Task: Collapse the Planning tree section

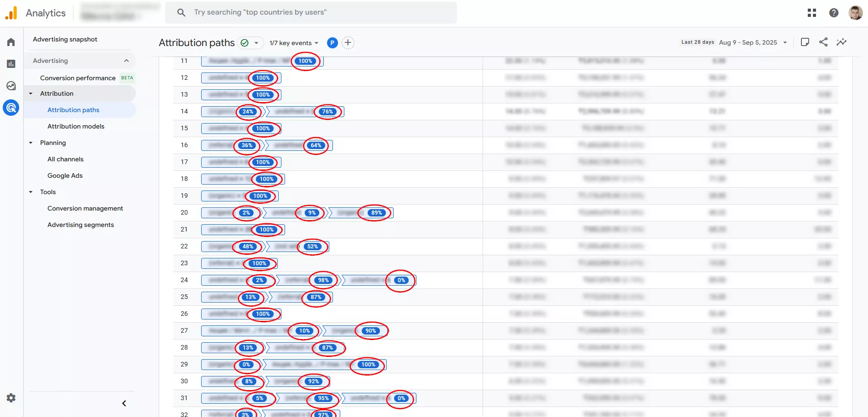Action: point(31,143)
